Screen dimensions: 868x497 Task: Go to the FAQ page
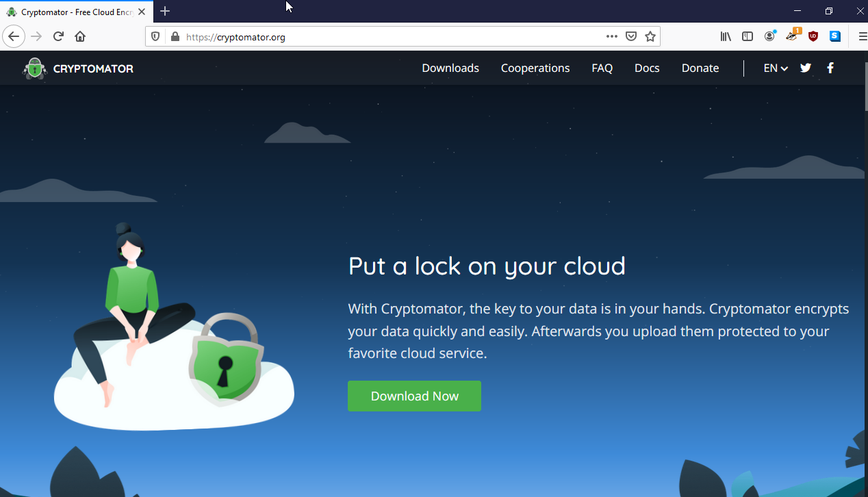pyautogui.click(x=602, y=68)
